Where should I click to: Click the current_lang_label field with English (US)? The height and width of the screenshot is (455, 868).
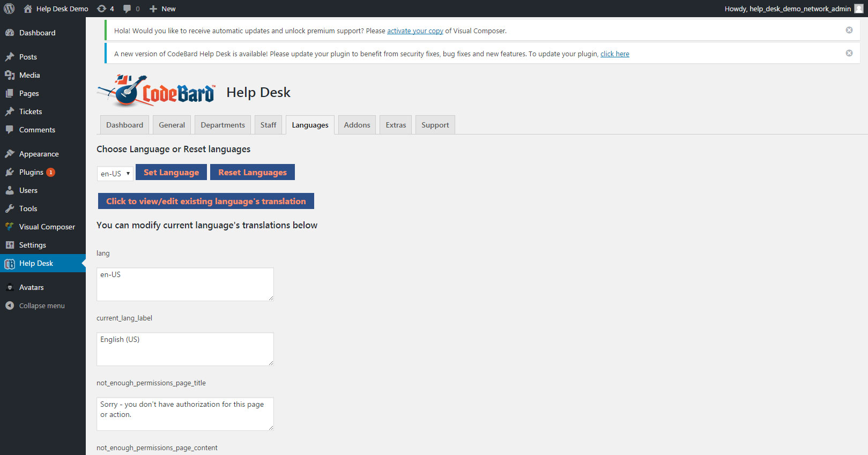click(x=185, y=349)
